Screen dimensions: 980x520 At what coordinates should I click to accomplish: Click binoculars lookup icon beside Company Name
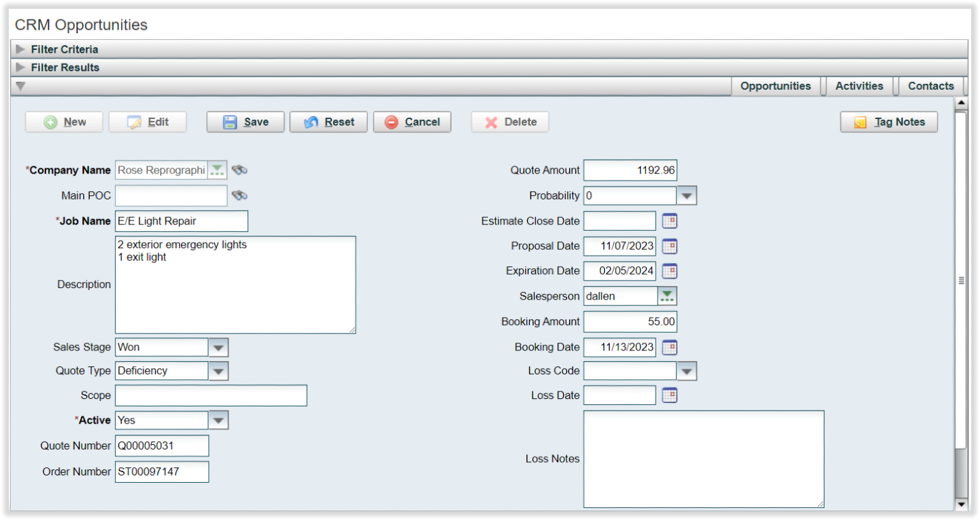pos(239,170)
